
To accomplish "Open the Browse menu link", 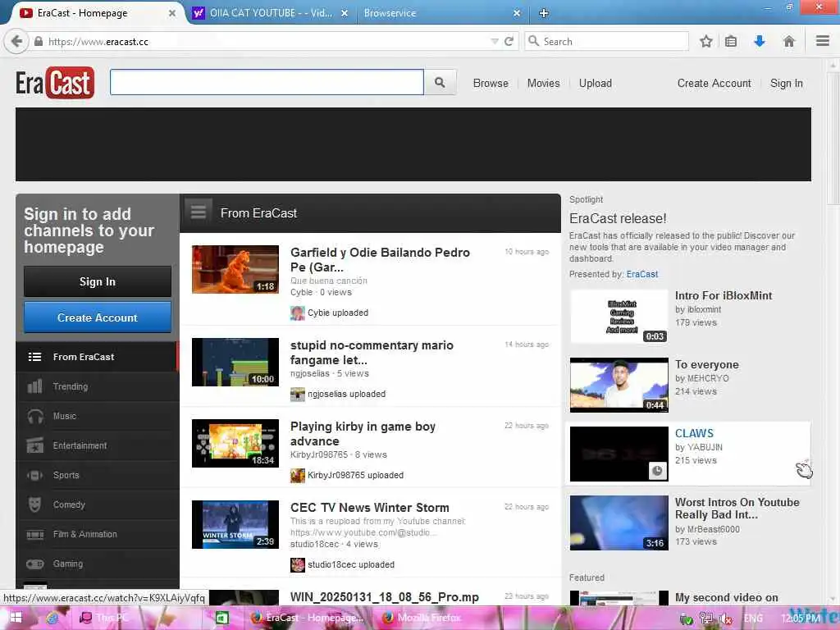I will 491,83.
